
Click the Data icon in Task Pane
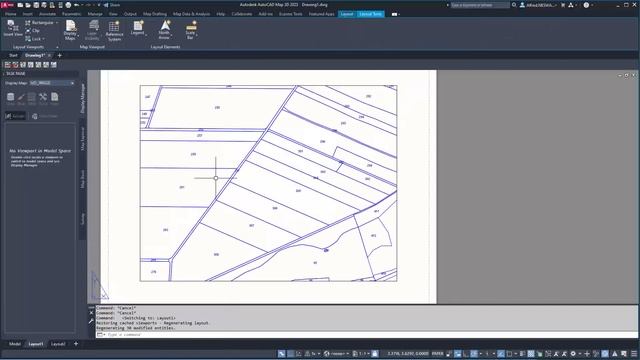tap(11, 98)
